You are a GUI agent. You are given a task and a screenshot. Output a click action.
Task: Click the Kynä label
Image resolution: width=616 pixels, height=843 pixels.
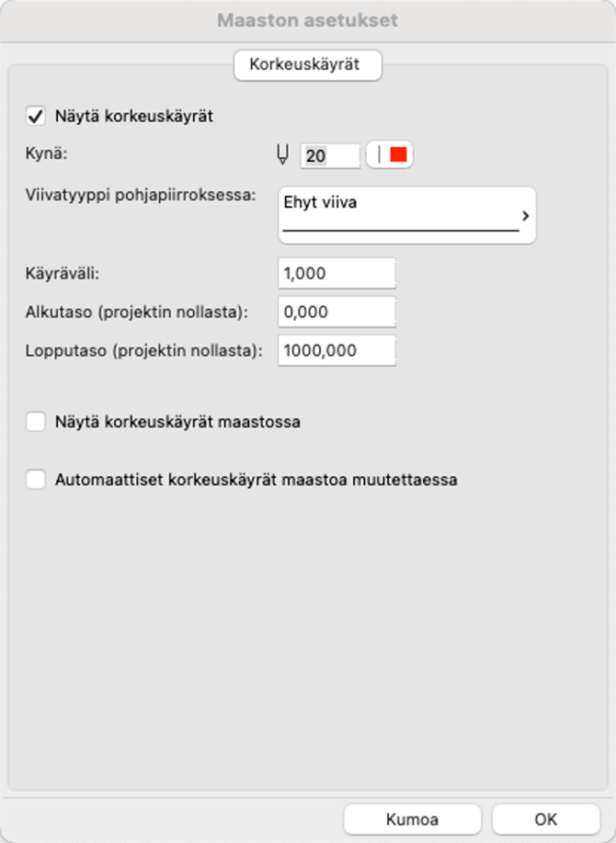[47, 154]
